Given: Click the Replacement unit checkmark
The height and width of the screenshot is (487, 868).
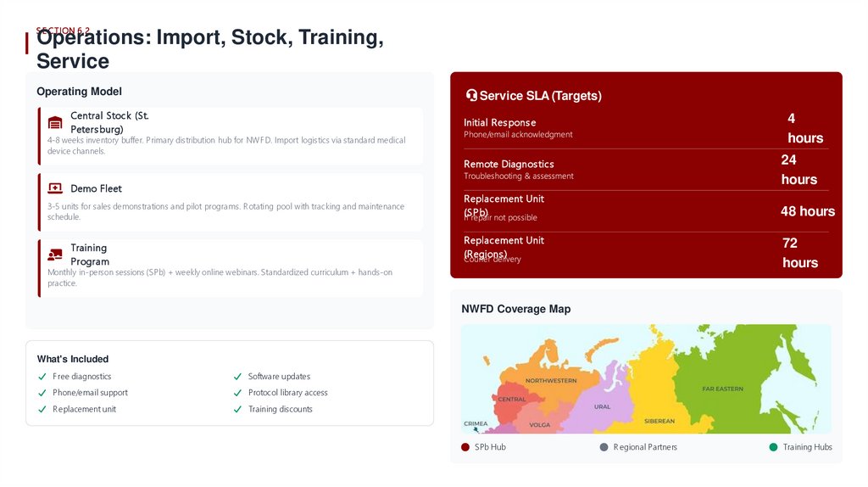Looking at the screenshot, I should 42,410.
